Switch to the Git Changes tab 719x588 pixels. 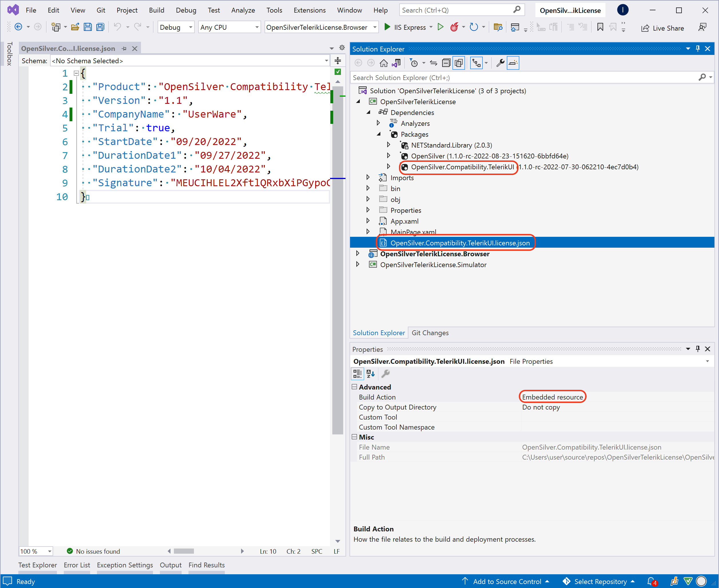430,333
